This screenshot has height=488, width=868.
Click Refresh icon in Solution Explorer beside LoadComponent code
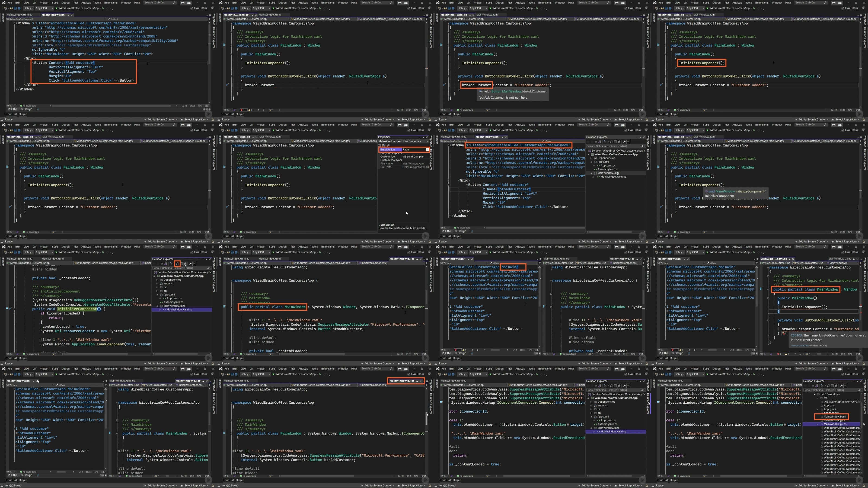pos(178,264)
